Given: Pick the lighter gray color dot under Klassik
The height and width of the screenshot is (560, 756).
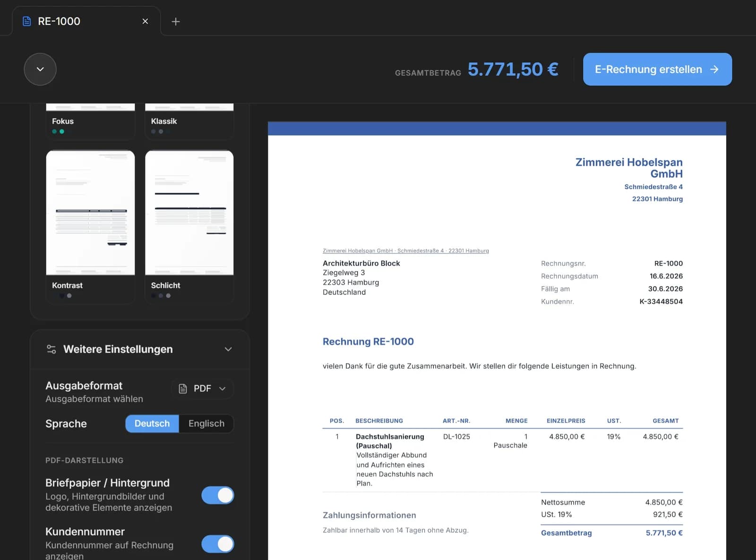Looking at the screenshot, I should click(161, 131).
